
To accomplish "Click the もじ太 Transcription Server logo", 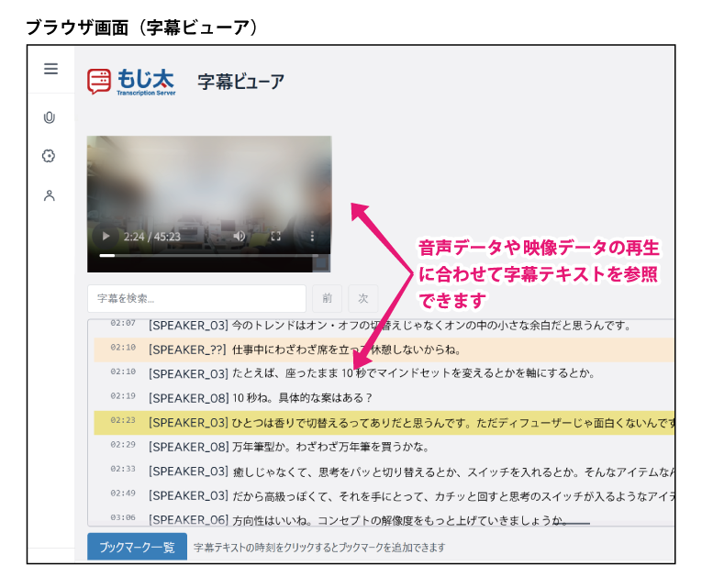I will (131, 82).
